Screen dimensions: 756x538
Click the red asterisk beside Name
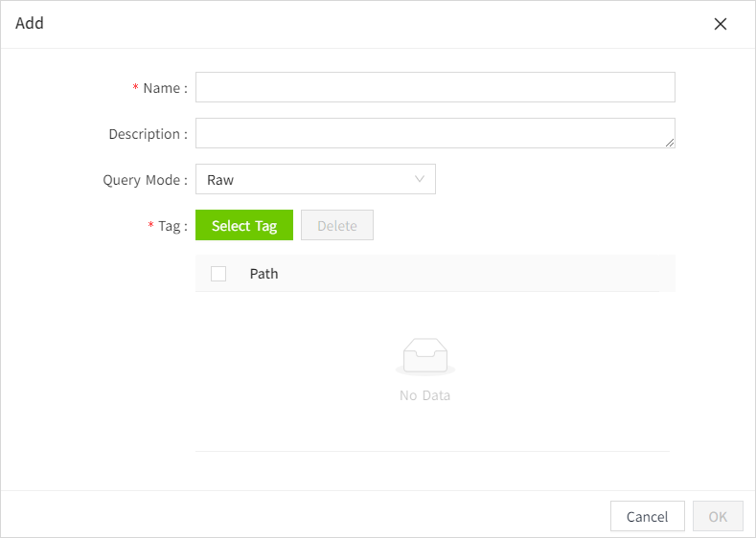click(x=135, y=88)
